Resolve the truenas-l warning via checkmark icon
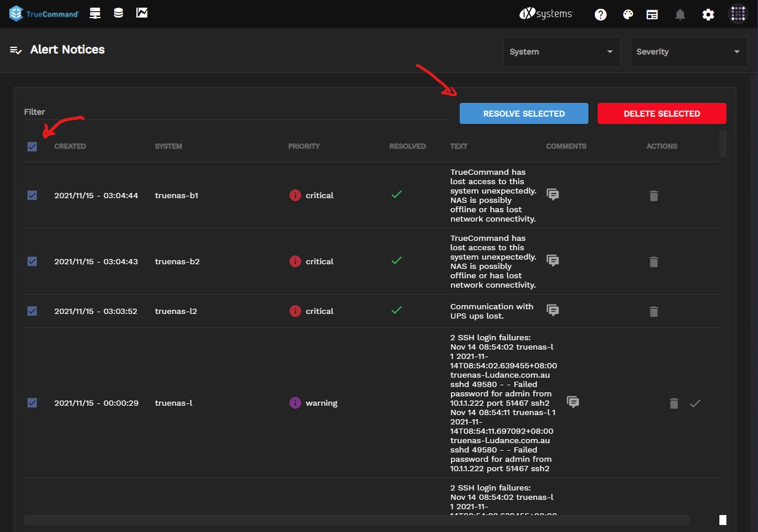Screen dimensions: 758x532 [695, 403]
